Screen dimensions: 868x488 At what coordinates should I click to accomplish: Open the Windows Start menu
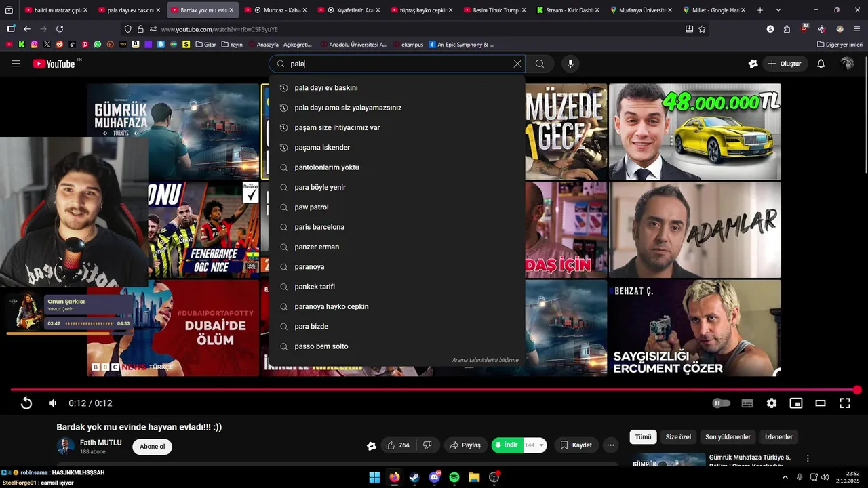[374, 477]
